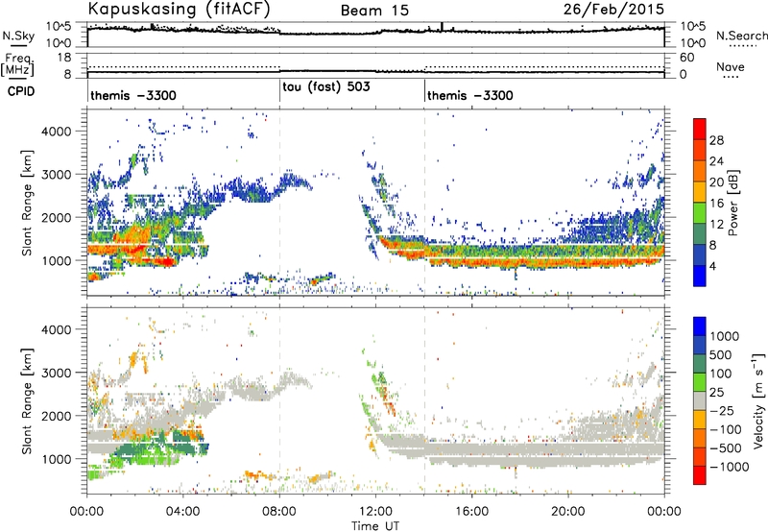Click the power panel 'Slant Range [km]' label
768x532 pixels.
[x=27, y=203]
